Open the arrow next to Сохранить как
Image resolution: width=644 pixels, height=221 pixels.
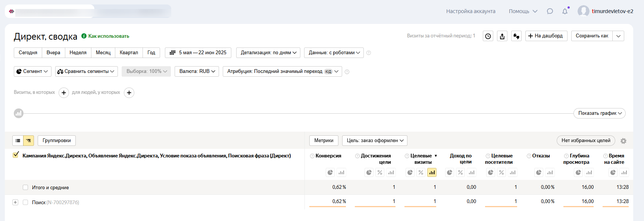[x=619, y=36]
